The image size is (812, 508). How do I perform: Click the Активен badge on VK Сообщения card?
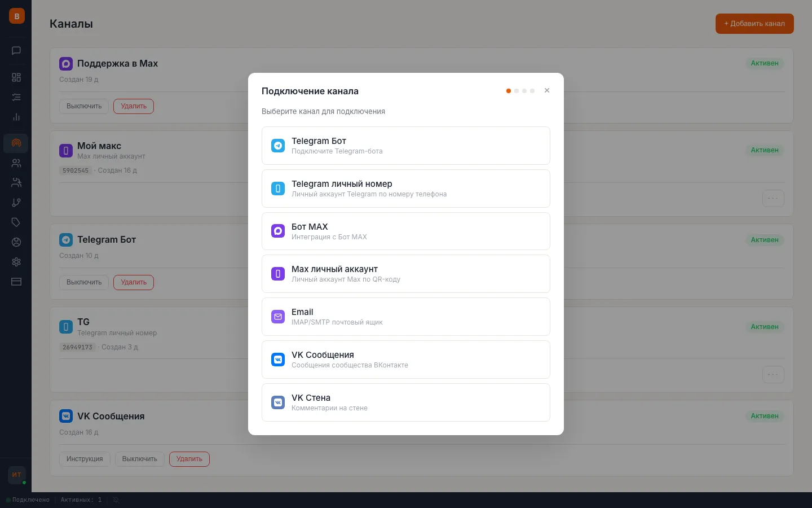click(765, 416)
